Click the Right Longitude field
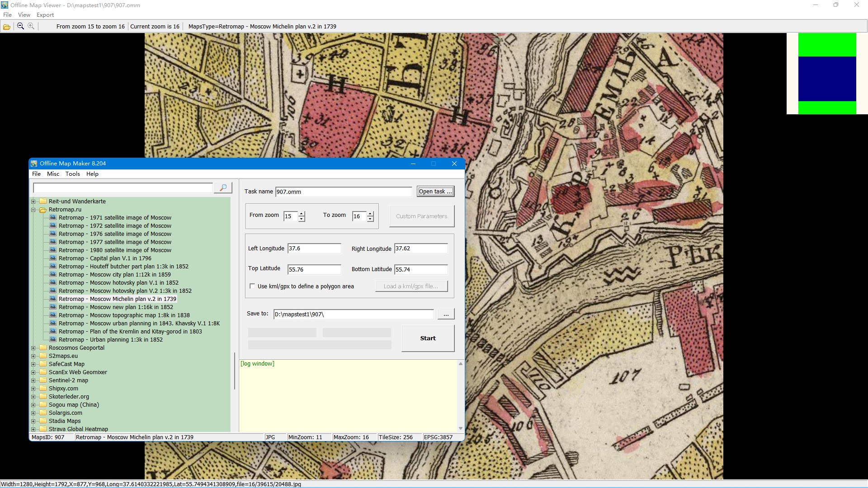 coord(421,249)
